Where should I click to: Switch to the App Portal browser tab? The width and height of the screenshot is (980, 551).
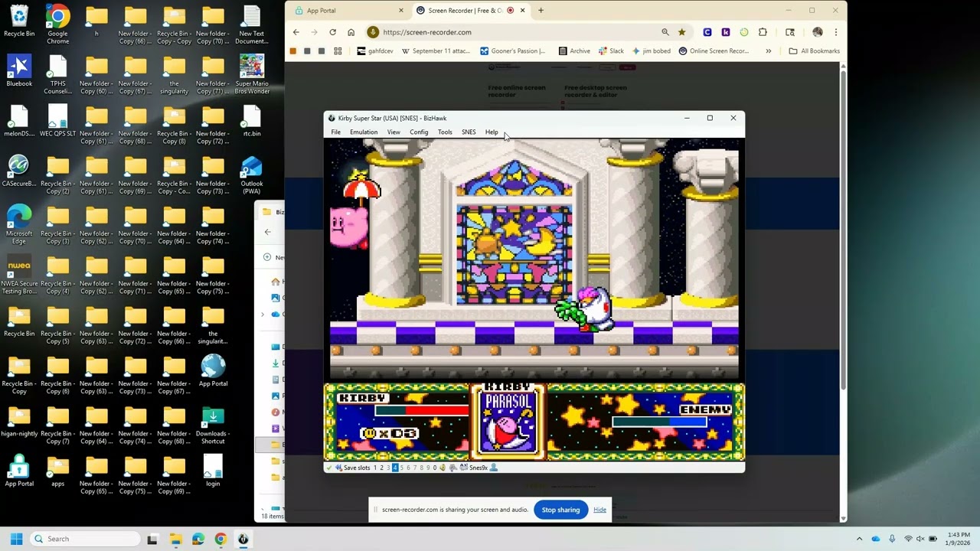point(348,11)
